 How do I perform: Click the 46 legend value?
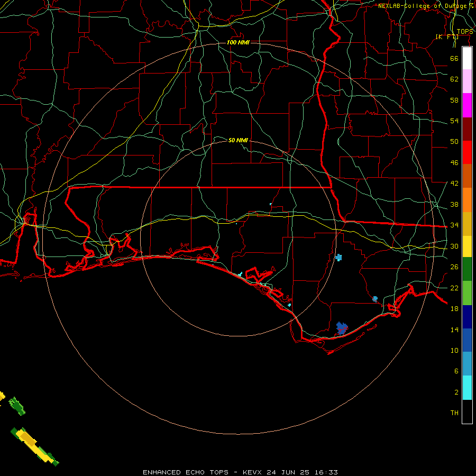tap(454, 163)
